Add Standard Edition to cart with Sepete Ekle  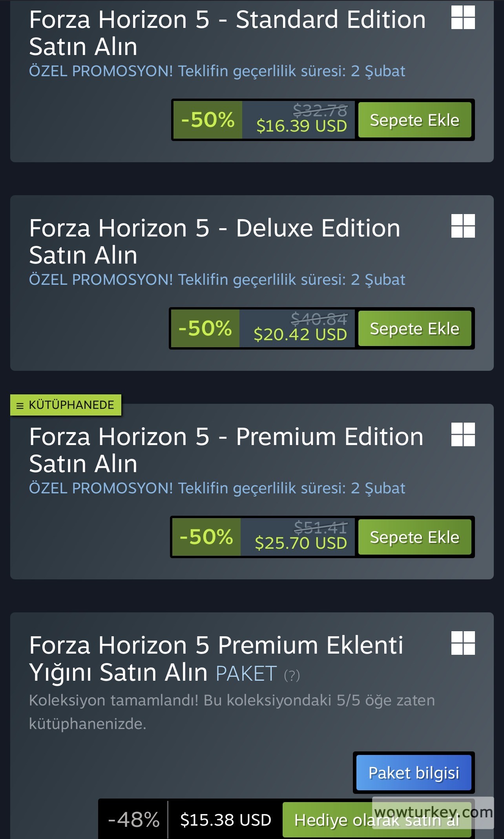415,120
